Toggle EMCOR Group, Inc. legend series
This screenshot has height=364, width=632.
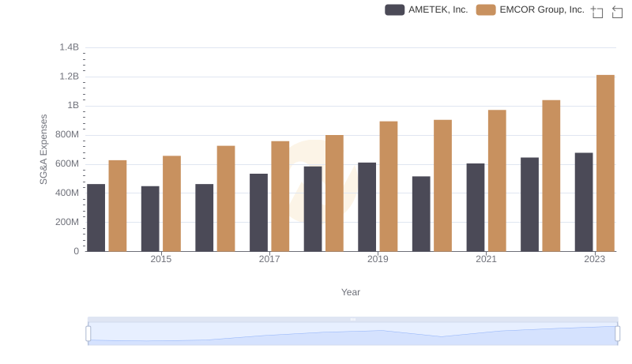click(530, 9)
